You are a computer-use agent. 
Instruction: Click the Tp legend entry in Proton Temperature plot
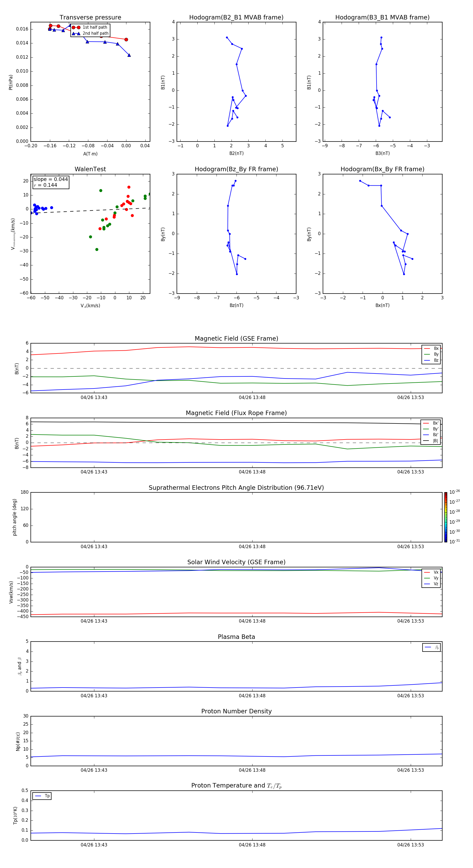point(42,796)
